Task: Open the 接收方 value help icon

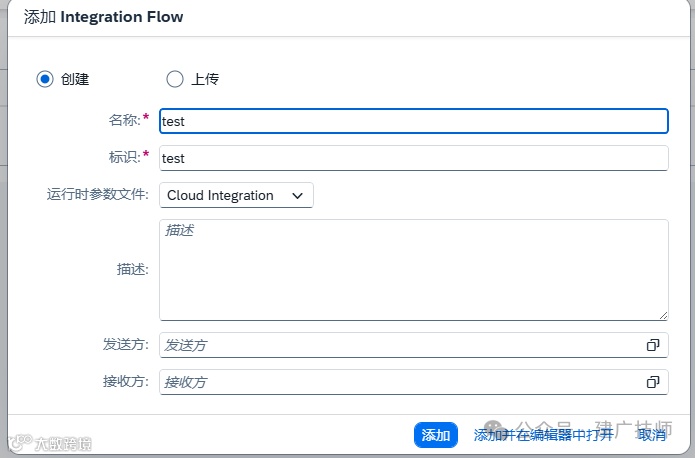Action: [653, 382]
